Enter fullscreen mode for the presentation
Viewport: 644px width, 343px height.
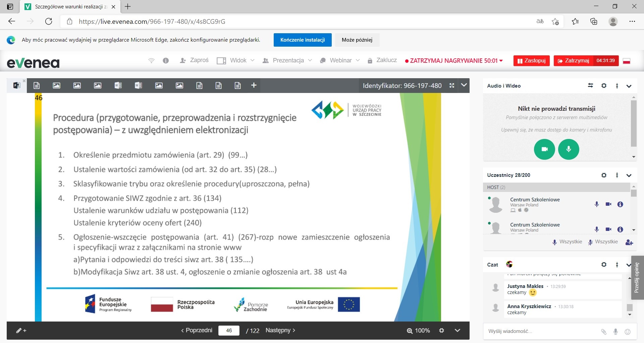pyautogui.click(x=452, y=86)
